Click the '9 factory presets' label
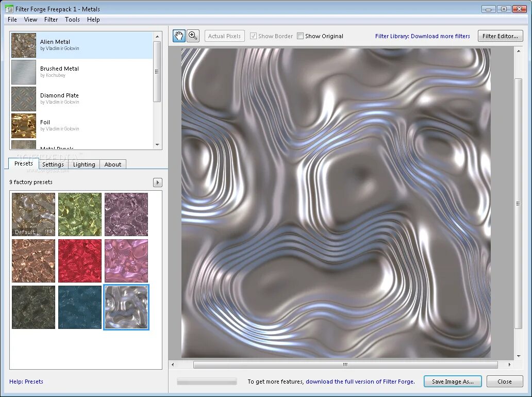 pyautogui.click(x=31, y=182)
